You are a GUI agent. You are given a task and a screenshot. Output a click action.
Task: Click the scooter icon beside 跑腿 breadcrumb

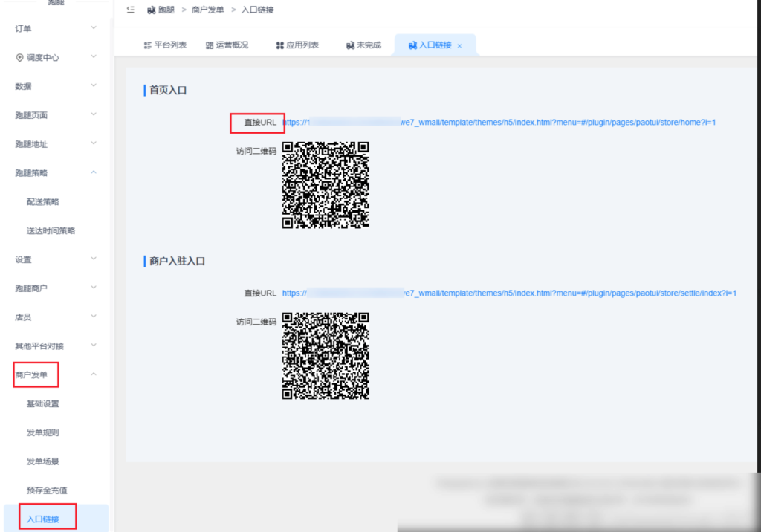151,10
